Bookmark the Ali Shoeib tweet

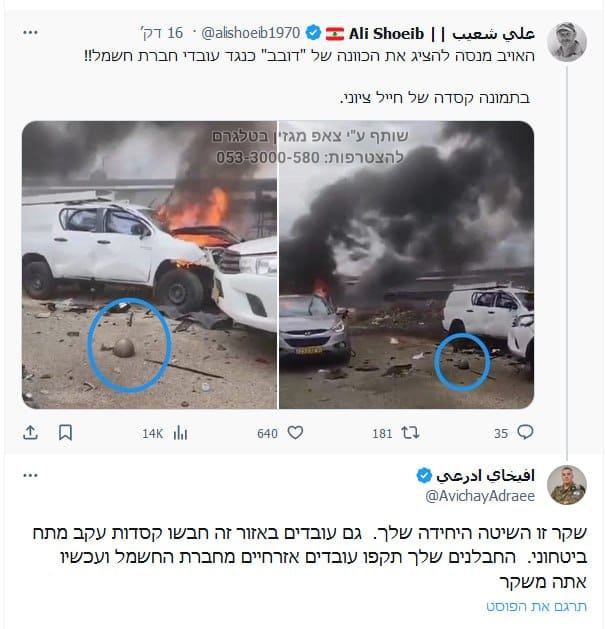pyautogui.click(x=65, y=432)
